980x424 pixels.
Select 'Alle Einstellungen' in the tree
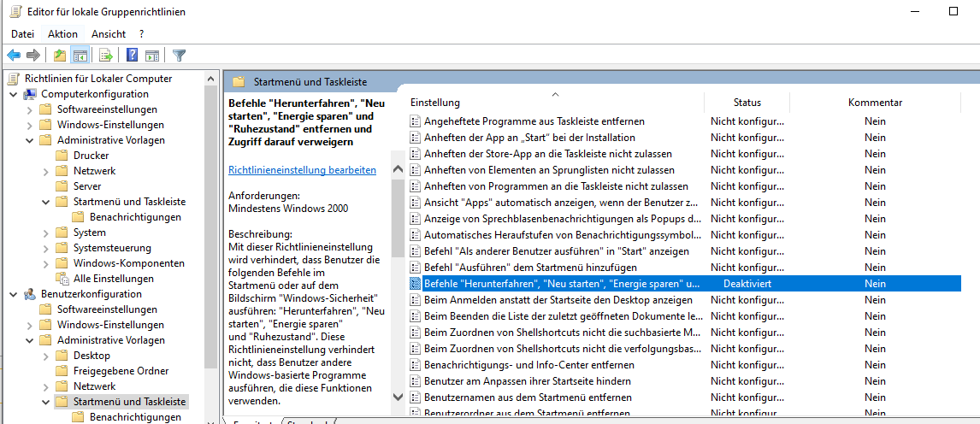point(113,279)
